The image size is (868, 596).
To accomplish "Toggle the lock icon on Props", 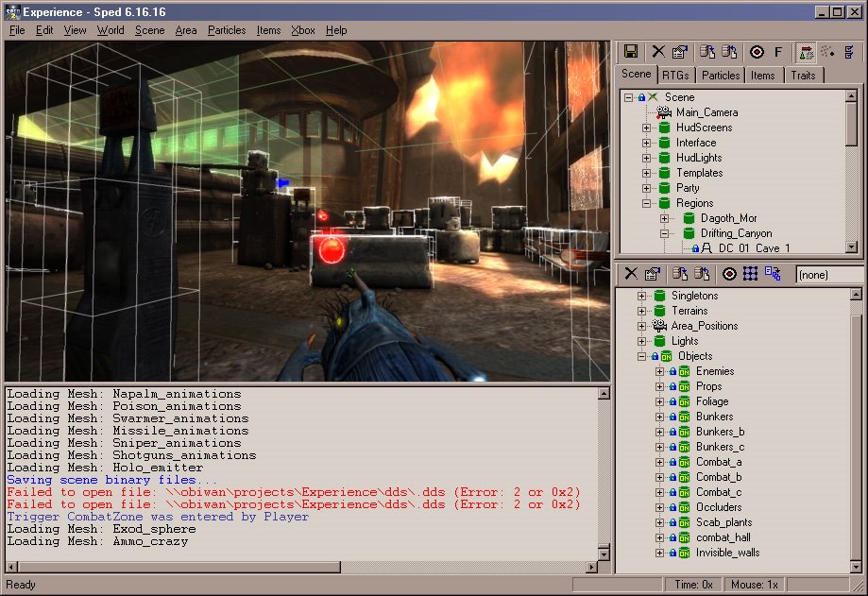I will pos(672,386).
